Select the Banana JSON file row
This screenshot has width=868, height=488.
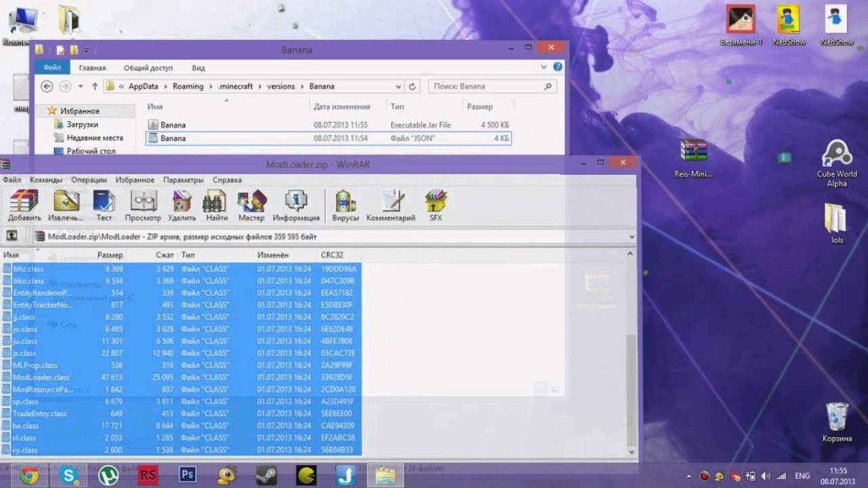click(328, 138)
